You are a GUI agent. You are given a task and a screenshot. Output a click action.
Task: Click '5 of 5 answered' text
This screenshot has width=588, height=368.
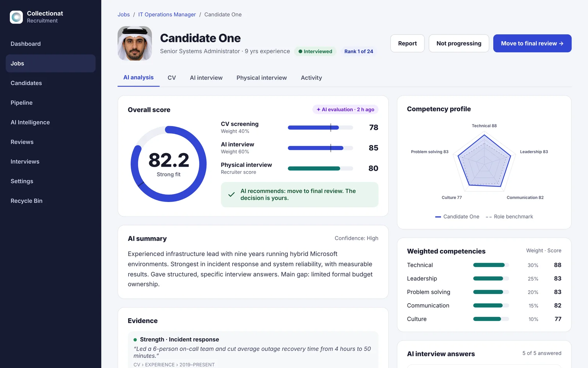(x=542, y=353)
